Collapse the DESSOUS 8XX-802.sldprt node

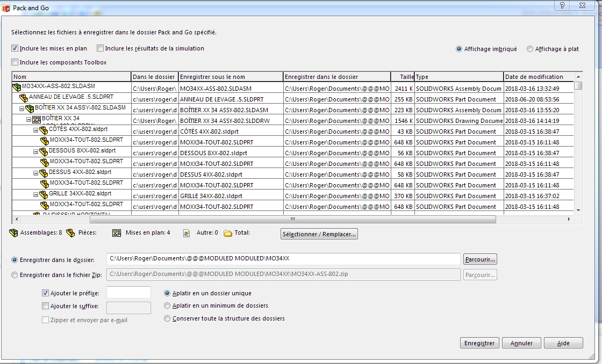click(x=35, y=152)
